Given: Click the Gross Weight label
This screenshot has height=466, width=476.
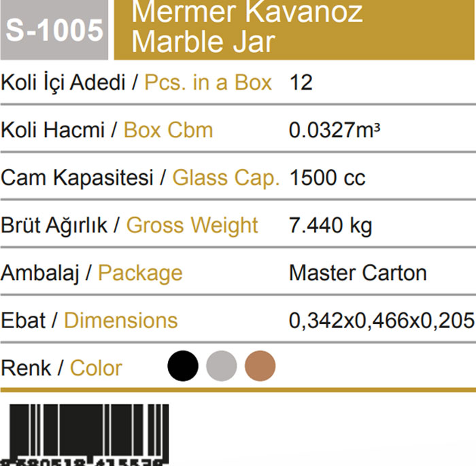Looking at the screenshot, I should click(192, 226).
